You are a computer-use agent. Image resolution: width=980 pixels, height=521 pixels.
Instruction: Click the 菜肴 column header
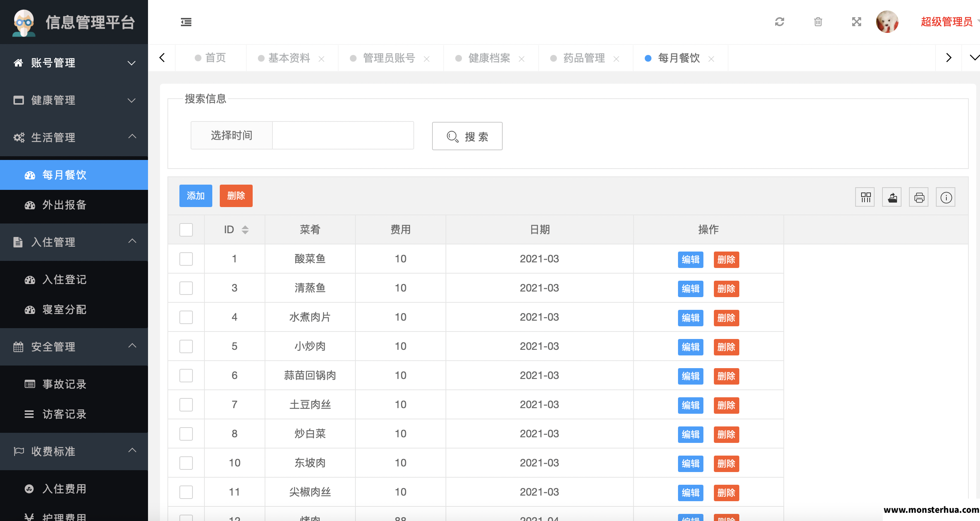click(310, 230)
